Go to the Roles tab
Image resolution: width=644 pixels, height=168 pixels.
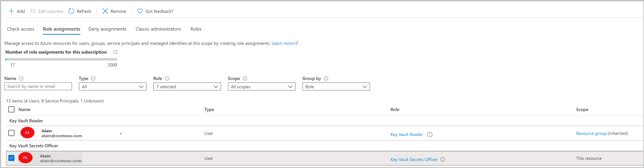(196, 29)
